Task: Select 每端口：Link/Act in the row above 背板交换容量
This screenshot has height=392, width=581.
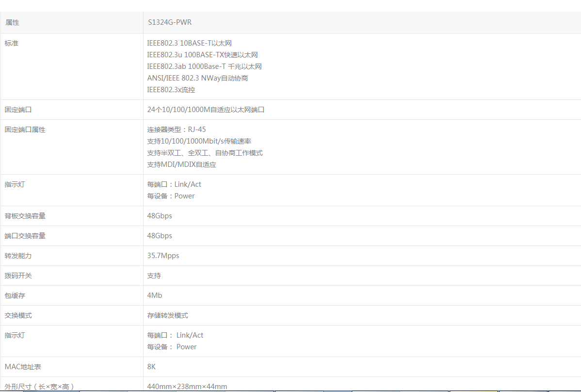Action: (x=174, y=184)
